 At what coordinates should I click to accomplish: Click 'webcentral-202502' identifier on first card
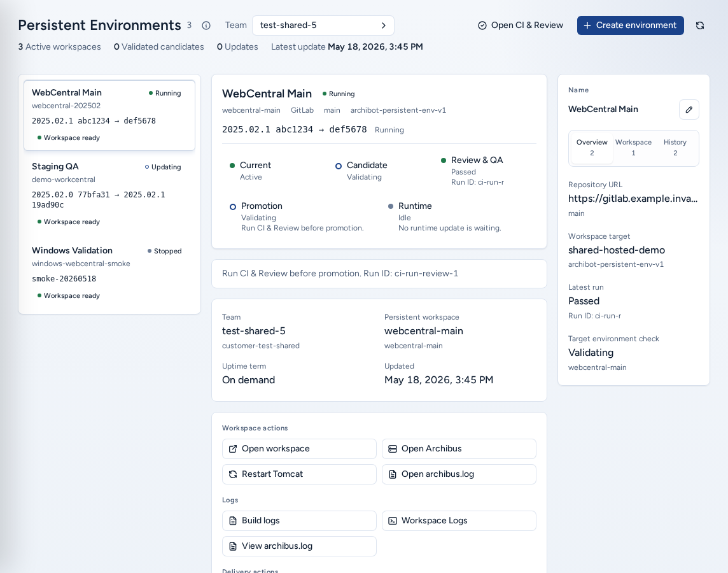[x=66, y=106]
